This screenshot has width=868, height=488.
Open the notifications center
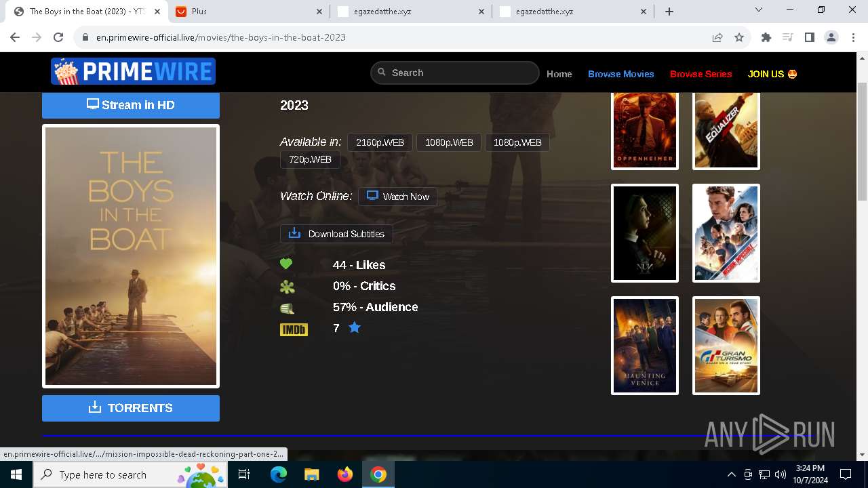[846, 474]
